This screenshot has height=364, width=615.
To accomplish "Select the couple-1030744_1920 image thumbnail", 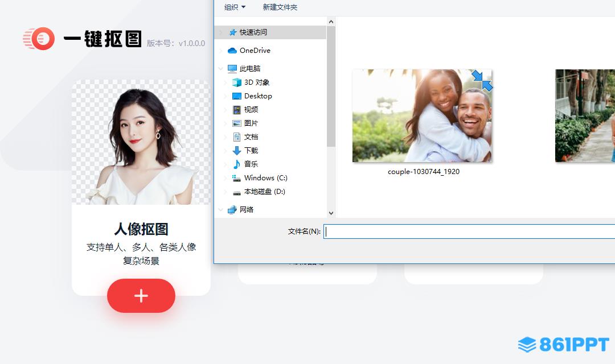I will (x=422, y=115).
